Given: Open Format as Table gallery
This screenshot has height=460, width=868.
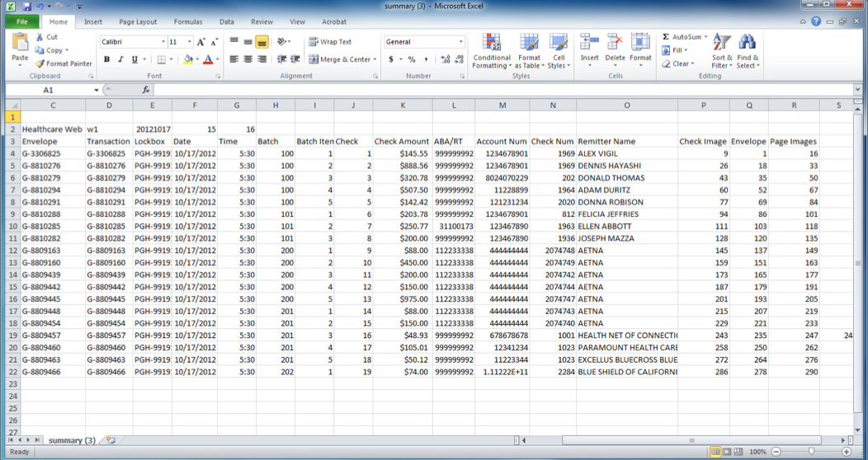Looking at the screenshot, I should 529,51.
